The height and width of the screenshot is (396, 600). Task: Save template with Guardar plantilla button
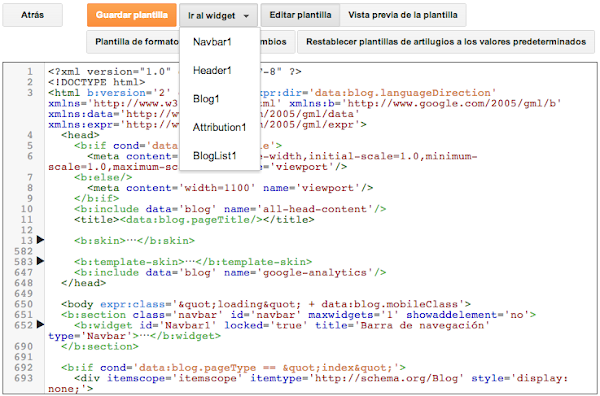132,15
